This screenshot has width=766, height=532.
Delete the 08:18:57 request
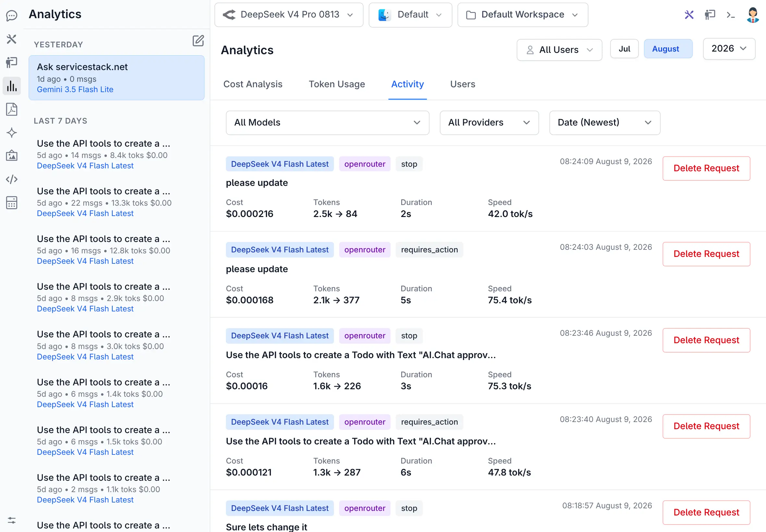pos(706,512)
